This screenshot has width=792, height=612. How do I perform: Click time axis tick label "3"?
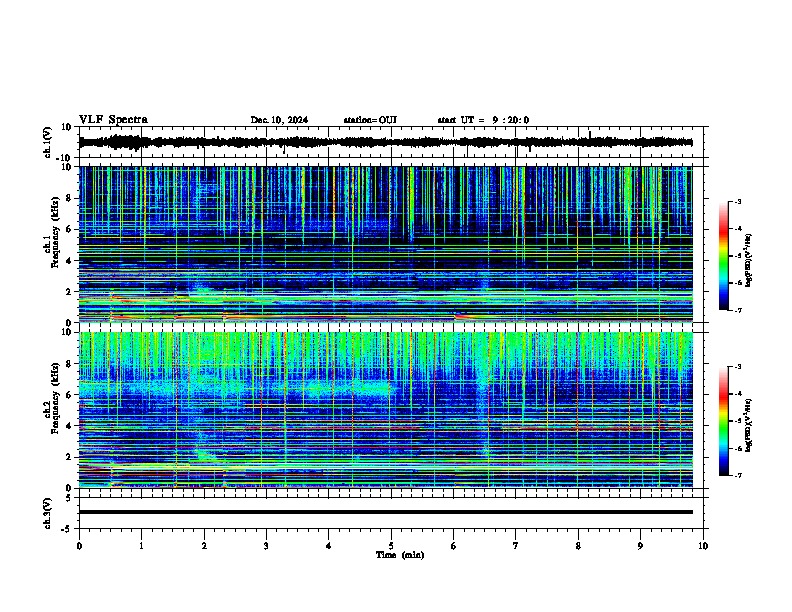click(x=266, y=546)
